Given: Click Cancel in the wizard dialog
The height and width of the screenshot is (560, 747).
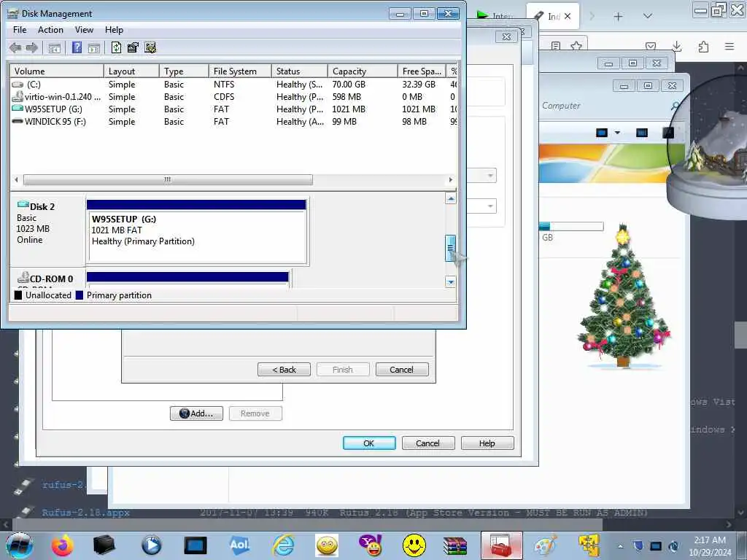Looking at the screenshot, I should coord(402,370).
